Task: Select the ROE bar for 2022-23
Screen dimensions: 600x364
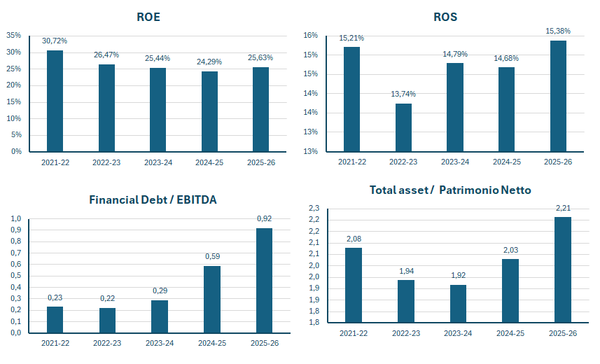Action: tap(106, 108)
